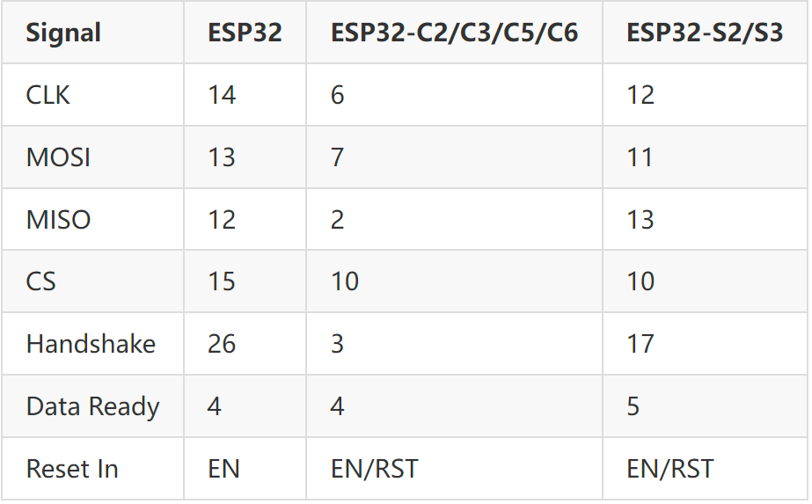Screen dimensions: 812x504
Task: Click the ESP32-C2/C3/C5/C6 header cell
Action: pos(454,33)
